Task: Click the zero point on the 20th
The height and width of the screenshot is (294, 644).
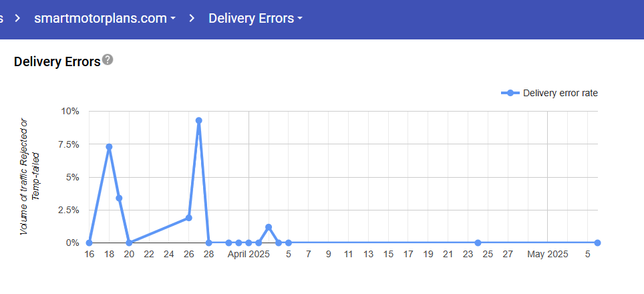Action: coord(129,243)
